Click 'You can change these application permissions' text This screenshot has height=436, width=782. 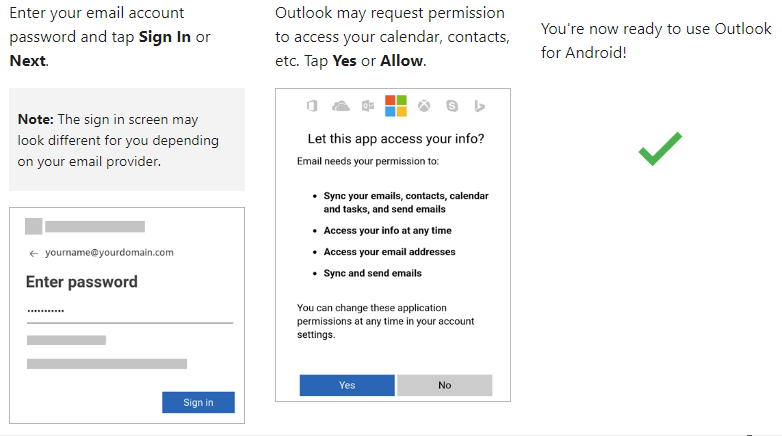click(386, 321)
